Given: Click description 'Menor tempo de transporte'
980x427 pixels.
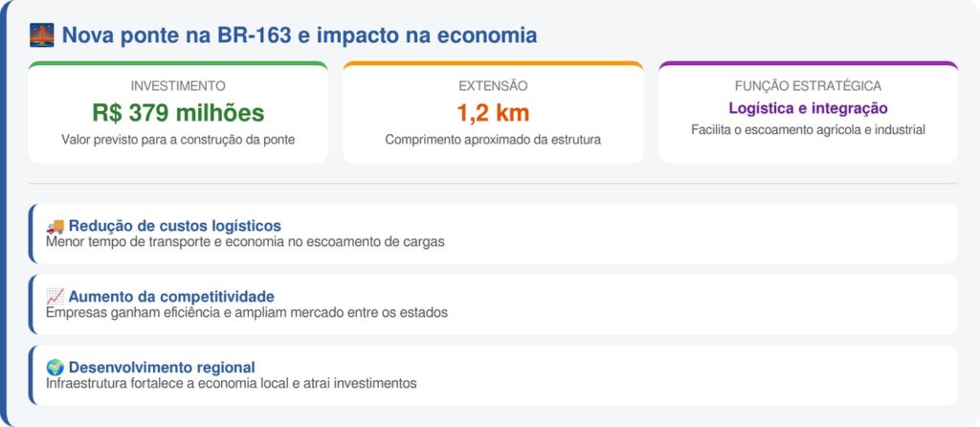Looking at the screenshot, I should pos(245,241).
